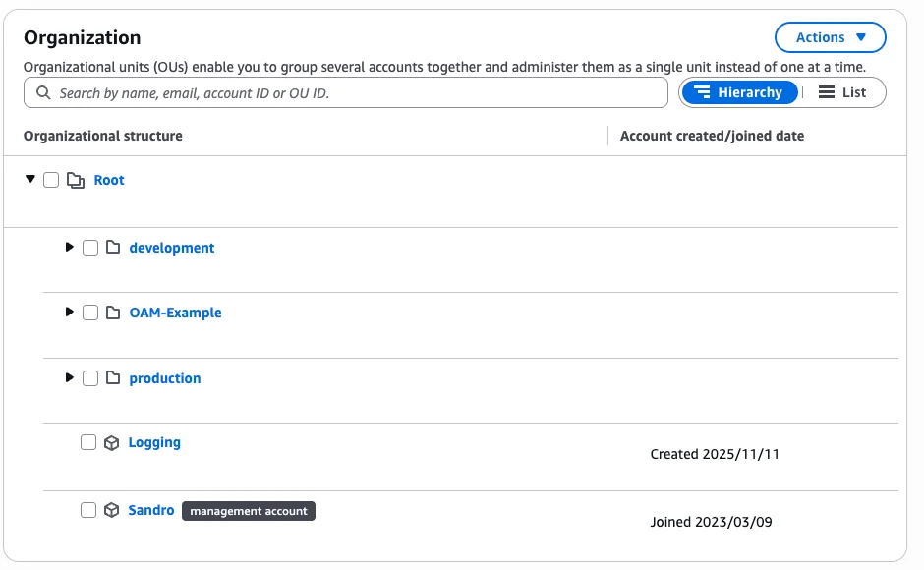Click the production OU folder icon
Image resolution: width=924 pixels, height=570 pixels.
pos(112,378)
